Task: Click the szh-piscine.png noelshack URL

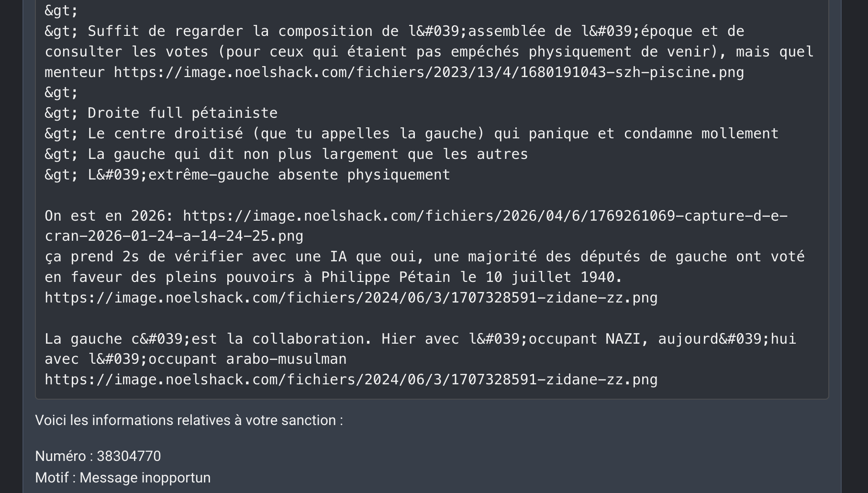Action: (x=429, y=72)
